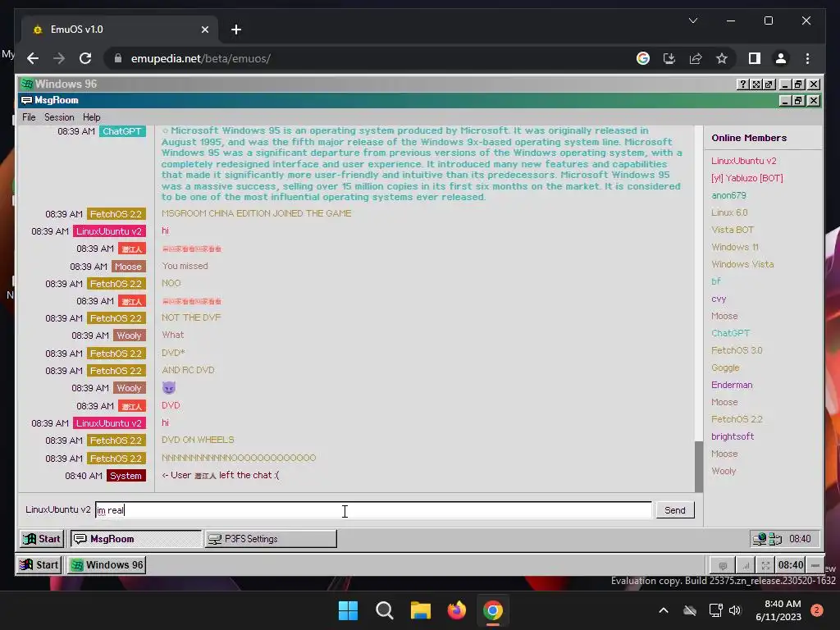Click the ChatGPT username tag in chat
The image size is (840, 630).
point(122,131)
